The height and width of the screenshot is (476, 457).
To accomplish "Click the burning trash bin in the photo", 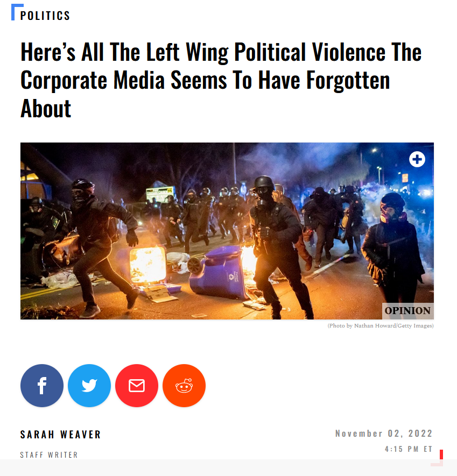I will pyautogui.click(x=147, y=264).
